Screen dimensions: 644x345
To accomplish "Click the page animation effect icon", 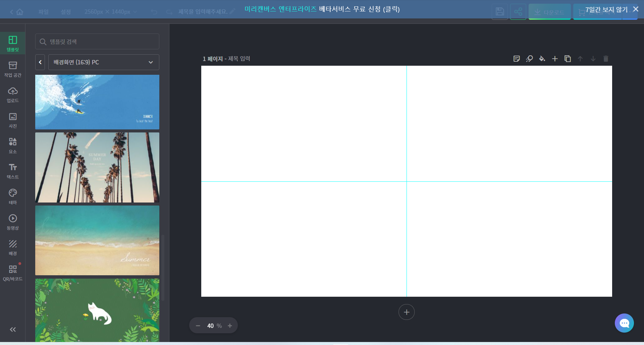I will [x=529, y=59].
